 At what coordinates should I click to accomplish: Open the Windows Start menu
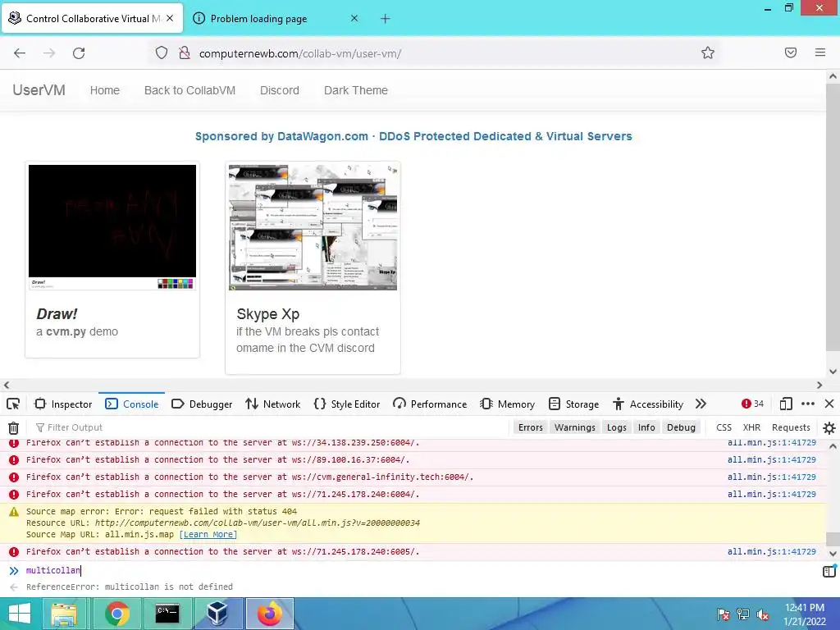[x=20, y=614]
